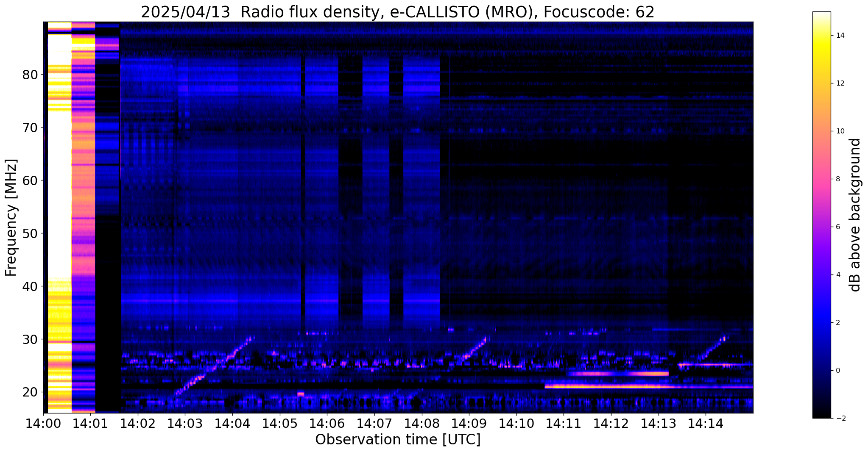Click the colorbar tick label 4
868x452 pixels.
[837, 275]
